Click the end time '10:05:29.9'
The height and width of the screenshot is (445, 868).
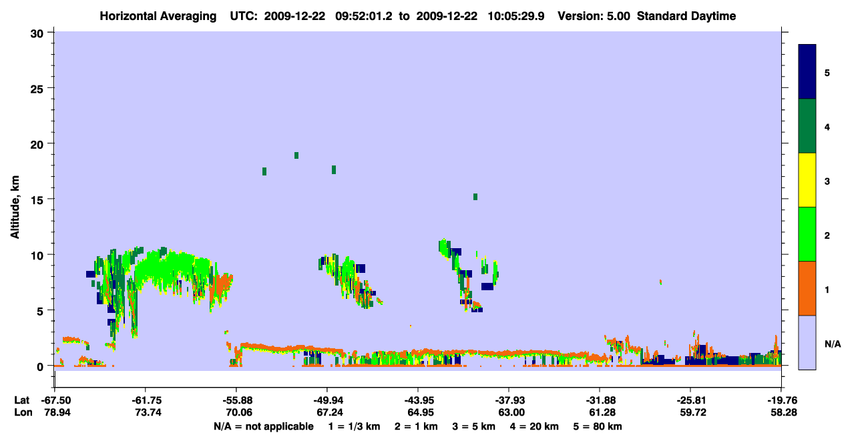(x=517, y=16)
